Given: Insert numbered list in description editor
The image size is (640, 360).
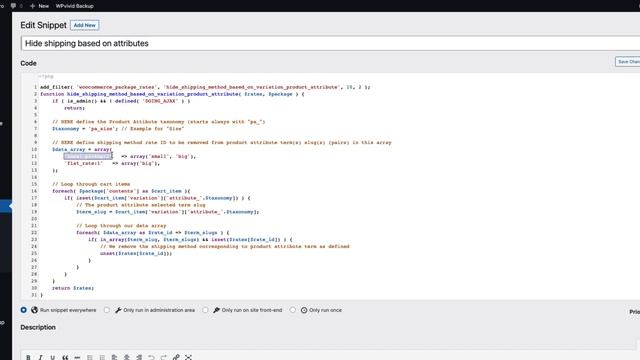Looking at the screenshot, I should tap(102, 357).
